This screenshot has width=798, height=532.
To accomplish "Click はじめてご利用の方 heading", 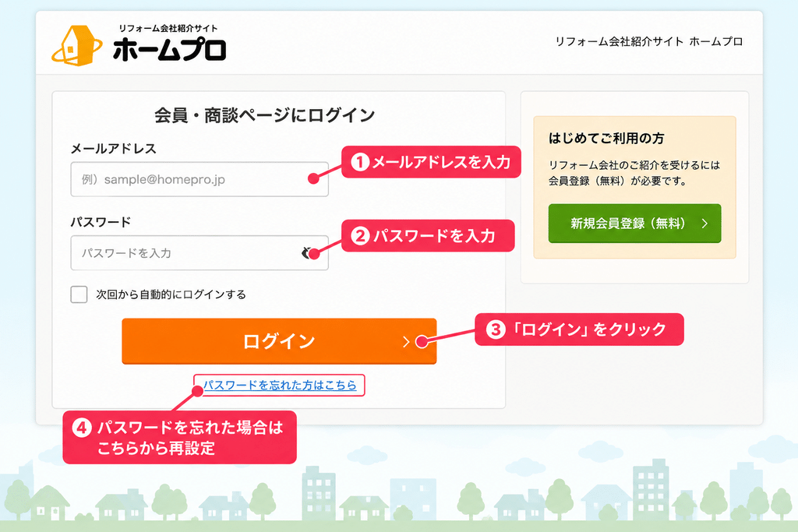I will coord(606,139).
